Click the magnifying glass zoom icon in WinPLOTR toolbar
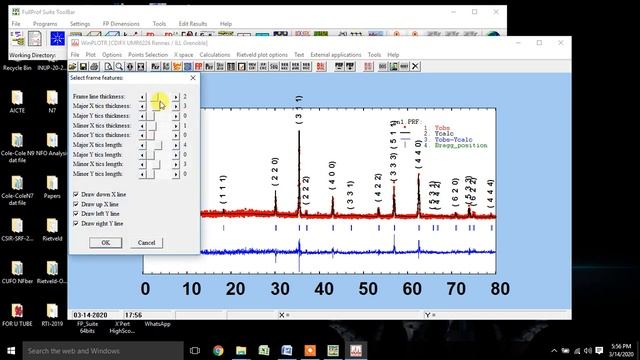Viewport: 640px width, 360px height. coord(119,67)
